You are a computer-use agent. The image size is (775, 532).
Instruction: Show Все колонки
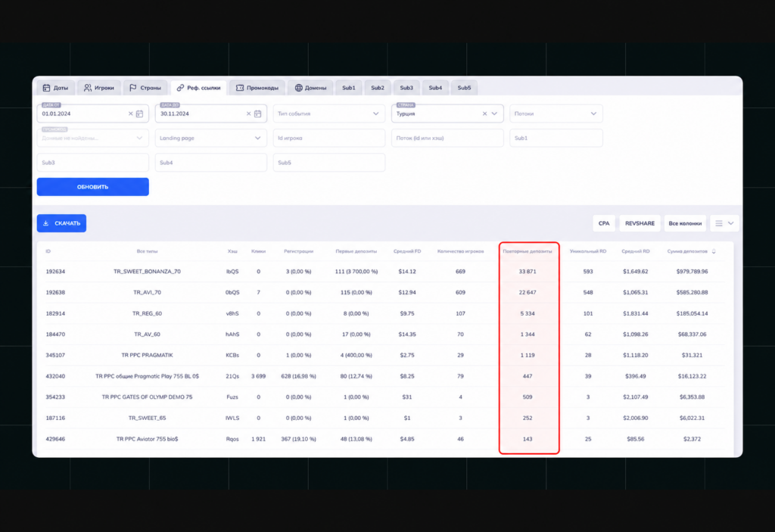[685, 223]
